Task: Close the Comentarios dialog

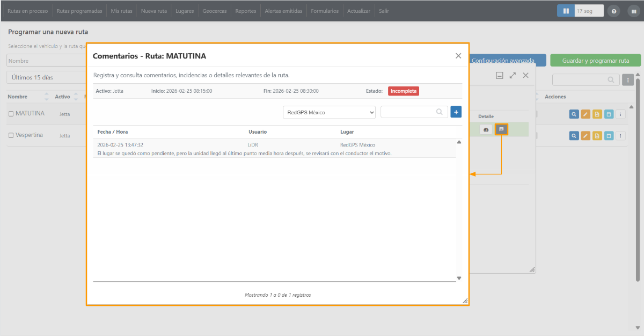Action: [458, 56]
